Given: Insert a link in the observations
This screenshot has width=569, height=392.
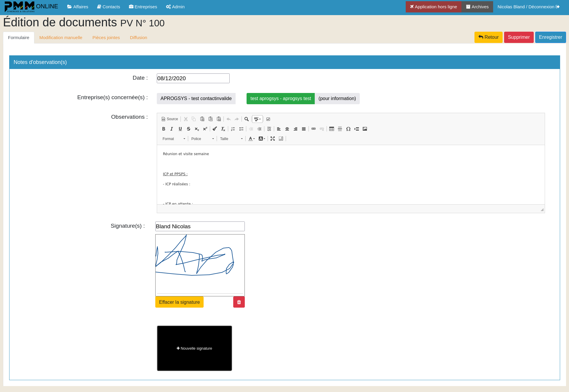Looking at the screenshot, I should 314,129.
